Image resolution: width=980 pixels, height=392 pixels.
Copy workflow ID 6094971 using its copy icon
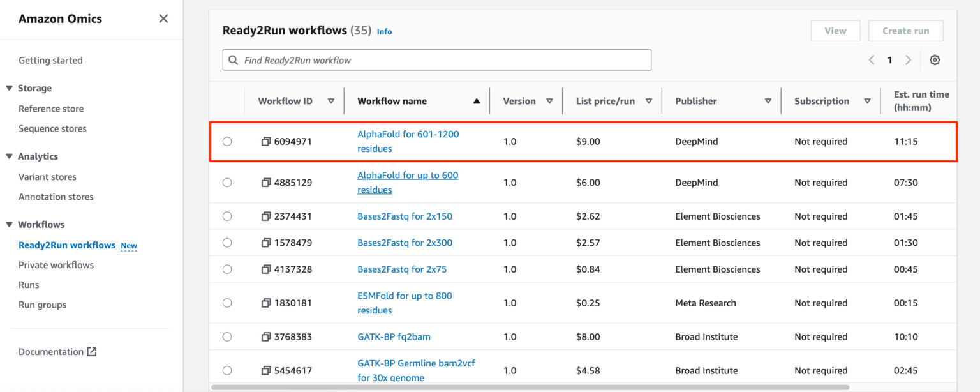266,141
